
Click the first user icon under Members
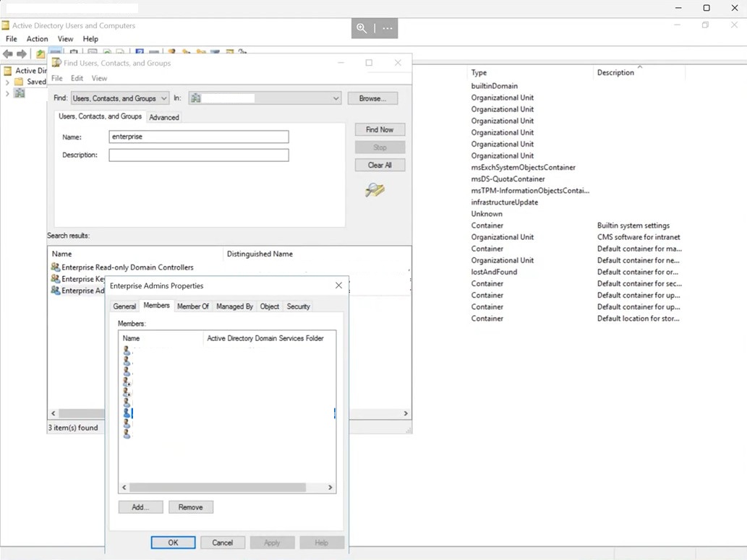pos(127,350)
